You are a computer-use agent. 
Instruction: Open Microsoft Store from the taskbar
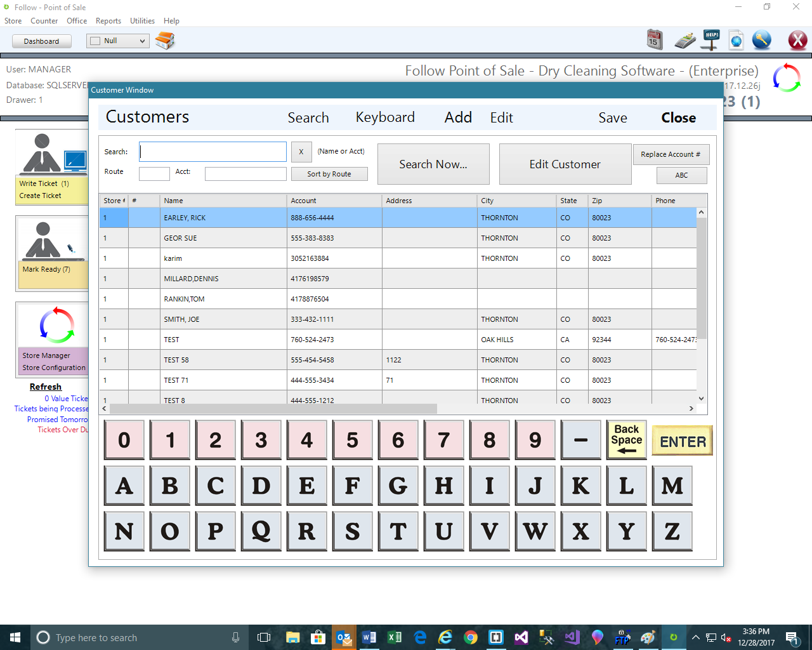[x=318, y=637]
